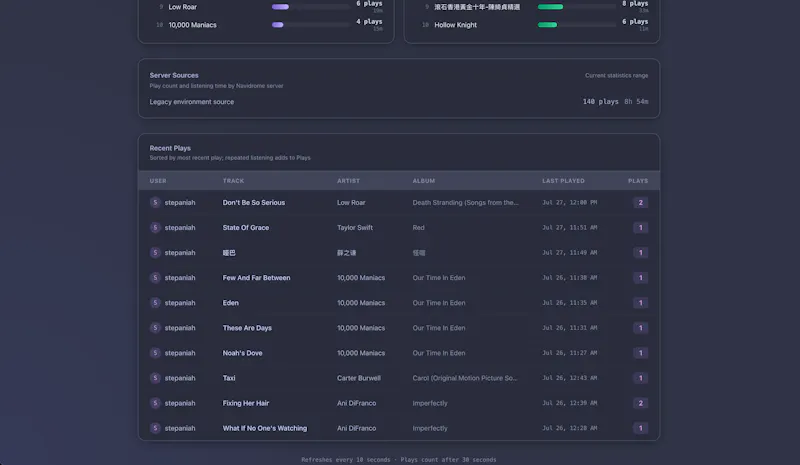Select 'Hollow Knight' in the top albums list
The width and height of the screenshot is (800, 465).
tap(455, 25)
